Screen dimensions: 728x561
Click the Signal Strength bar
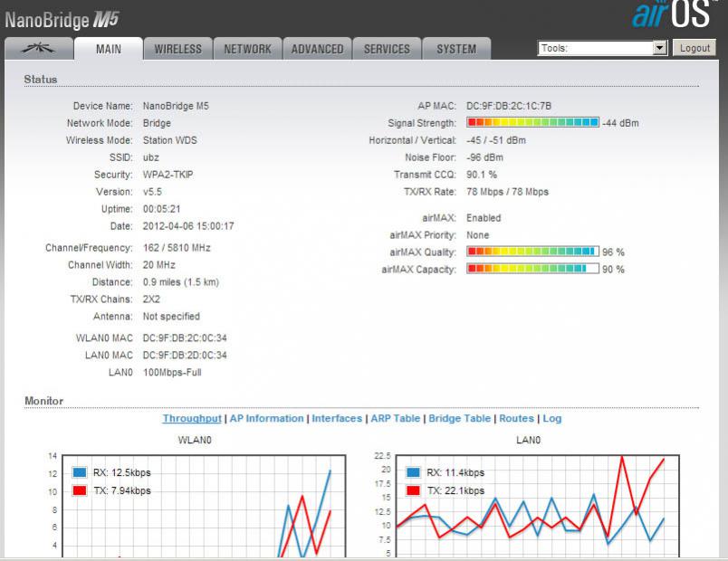click(x=532, y=123)
